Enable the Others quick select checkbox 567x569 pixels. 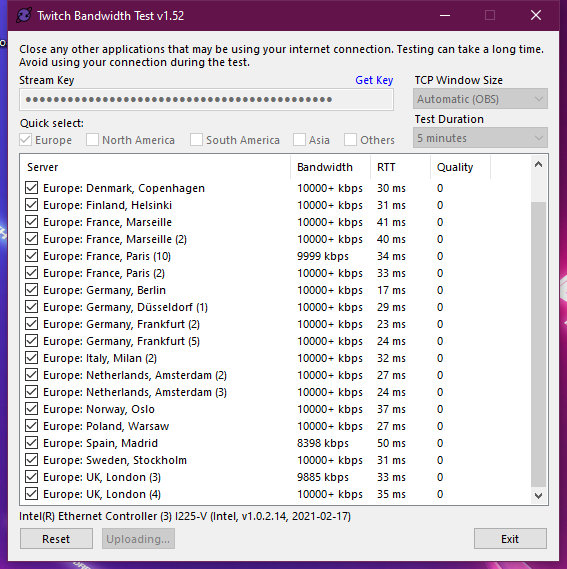point(350,140)
